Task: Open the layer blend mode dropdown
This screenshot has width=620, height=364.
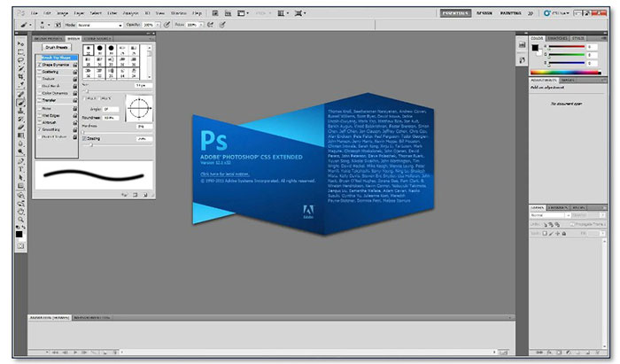Action: (550, 215)
